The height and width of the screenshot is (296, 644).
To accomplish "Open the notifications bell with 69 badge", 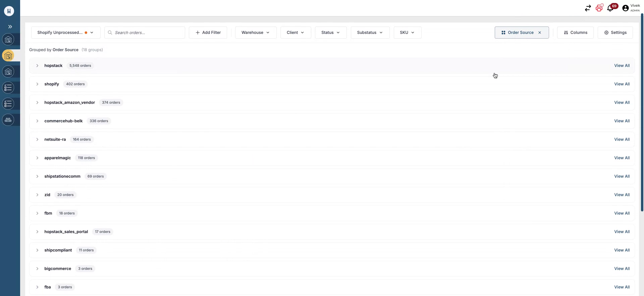I will click(x=610, y=8).
